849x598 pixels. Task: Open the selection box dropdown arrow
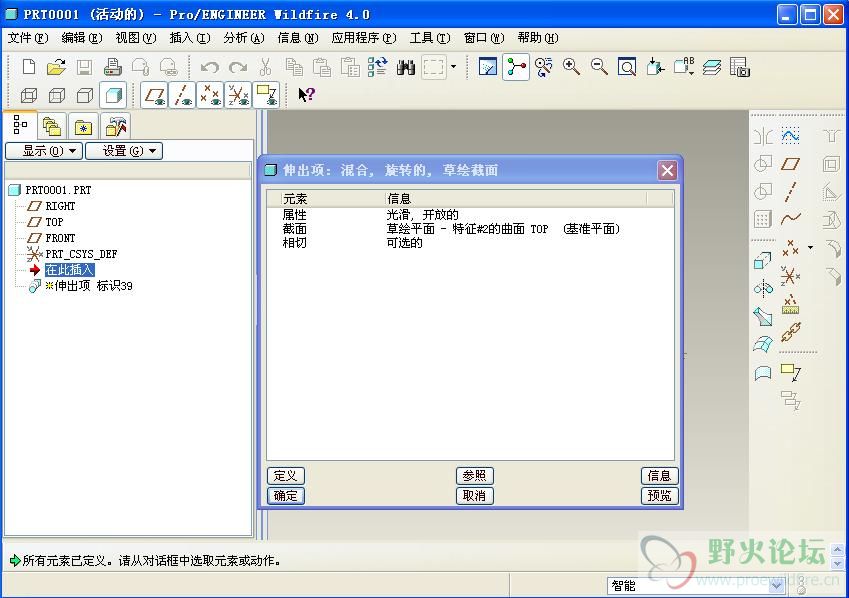coord(453,67)
